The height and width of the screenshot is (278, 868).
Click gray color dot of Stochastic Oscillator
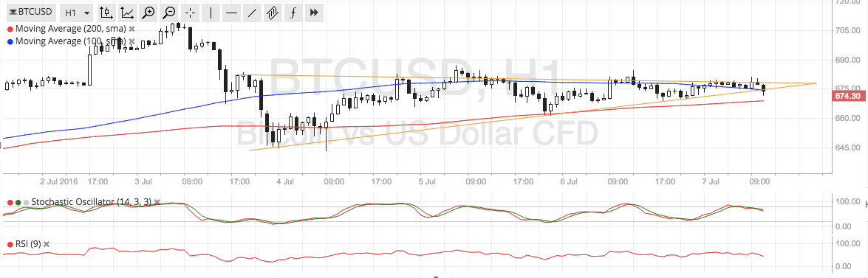coord(26,202)
